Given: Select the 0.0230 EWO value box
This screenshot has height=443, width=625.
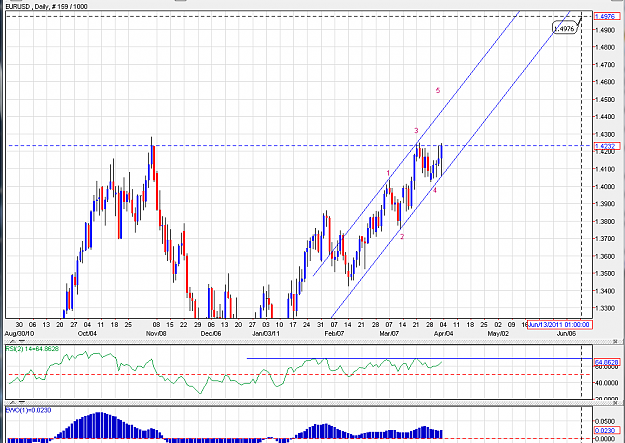Looking at the screenshot, I should (x=607, y=430).
